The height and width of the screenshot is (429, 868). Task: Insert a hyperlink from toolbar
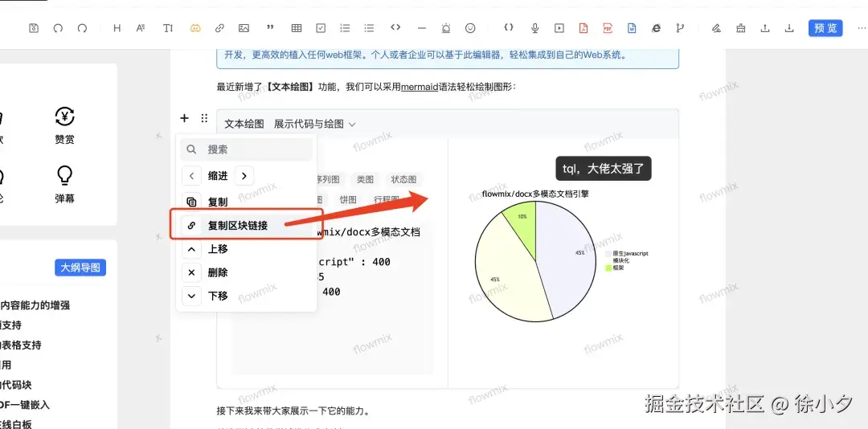(x=219, y=27)
